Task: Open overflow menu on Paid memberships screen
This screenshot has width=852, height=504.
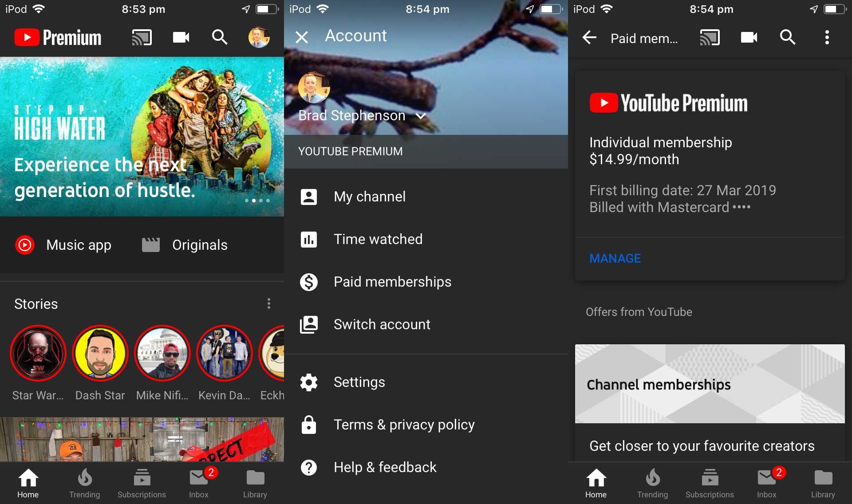Action: click(x=827, y=37)
